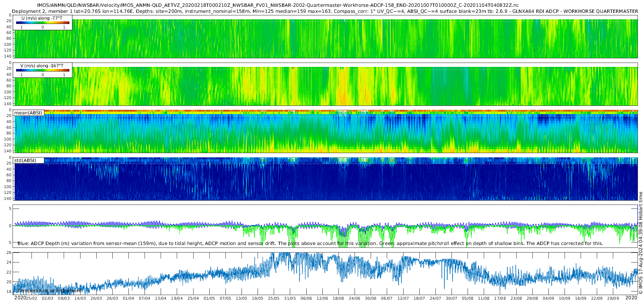Click the 'Deployment 2, member 1' metadata line
Image resolution: width=644 pixels, height=304 pixels.
pos(325,11)
